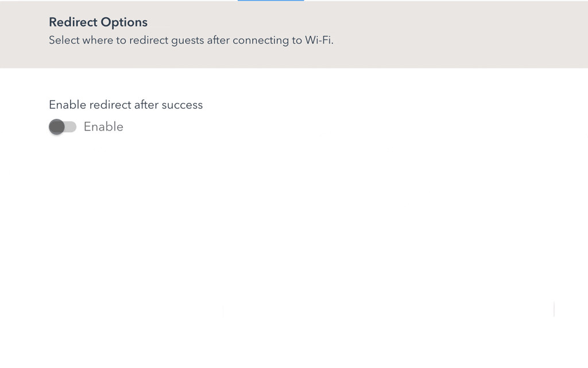Click the Redirect Options heading
The width and height of the screenshot is (588, 368).
click(x=98, y=22)
